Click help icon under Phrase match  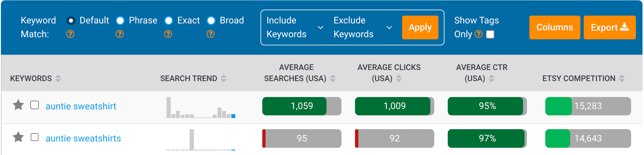pos(120,34)
